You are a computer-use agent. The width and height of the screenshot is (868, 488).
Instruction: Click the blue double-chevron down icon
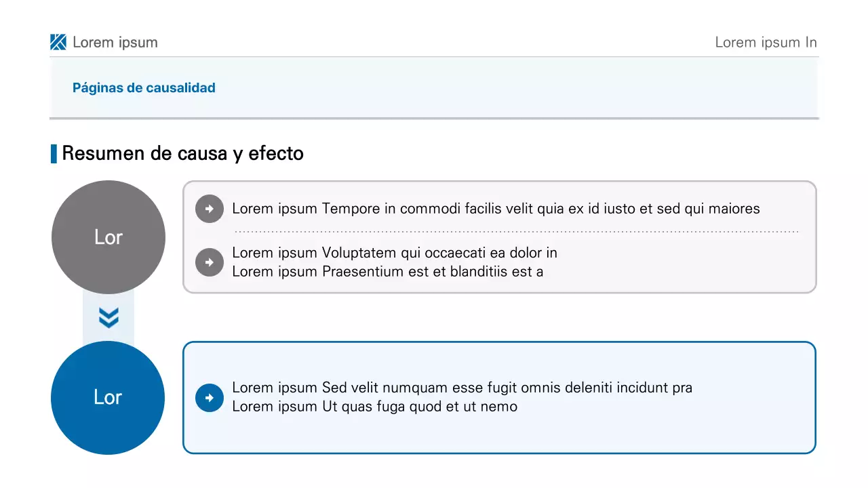coord(108,317)
